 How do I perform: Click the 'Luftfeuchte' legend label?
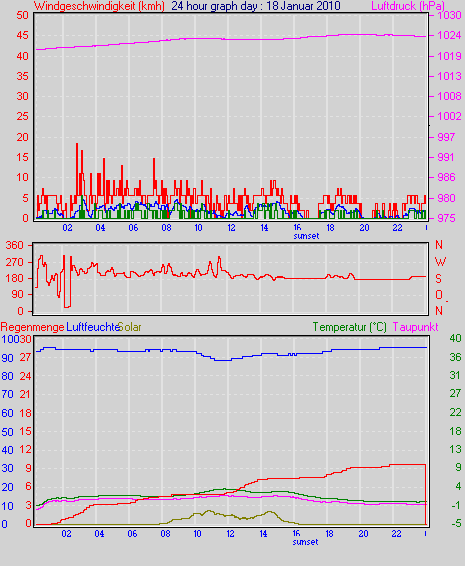point(93,327)
